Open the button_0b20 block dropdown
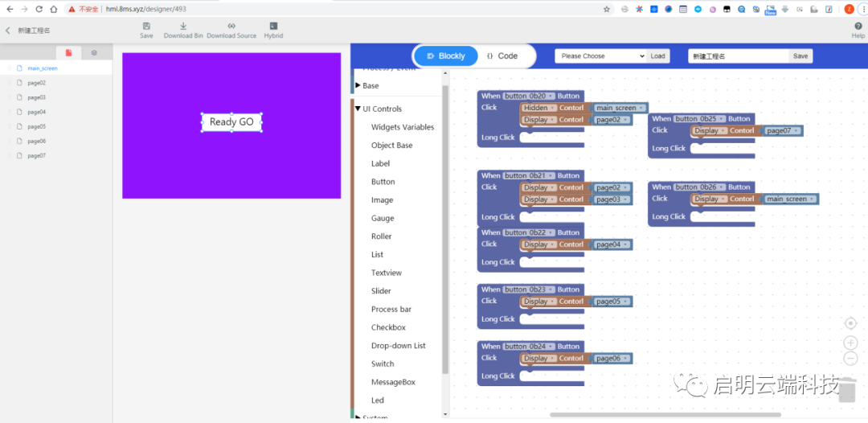Image resolution: width=868 pixels, height=423 pixels. [528, 96]
